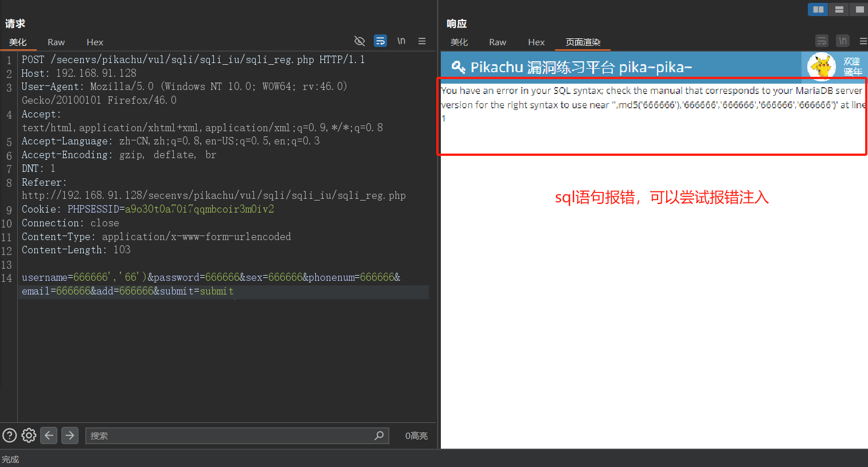Click the User-Agent header line
The width and height of the screenshot is (868, 467).
185,93
